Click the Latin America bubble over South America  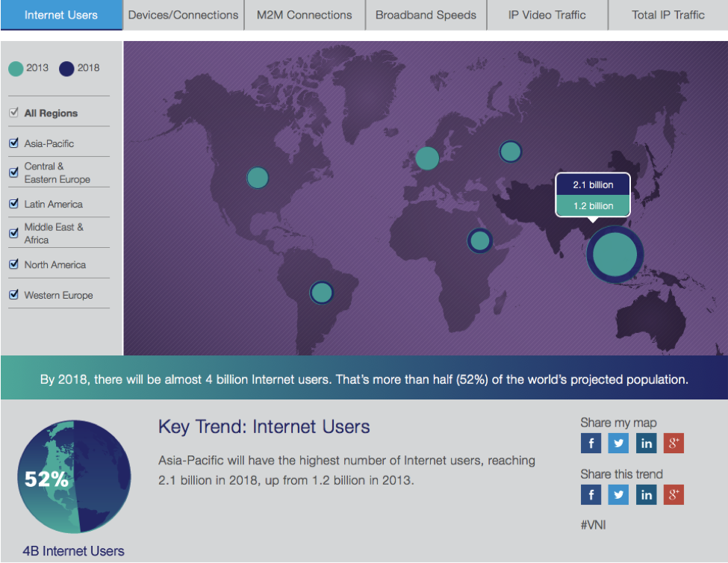pos(321,293)
